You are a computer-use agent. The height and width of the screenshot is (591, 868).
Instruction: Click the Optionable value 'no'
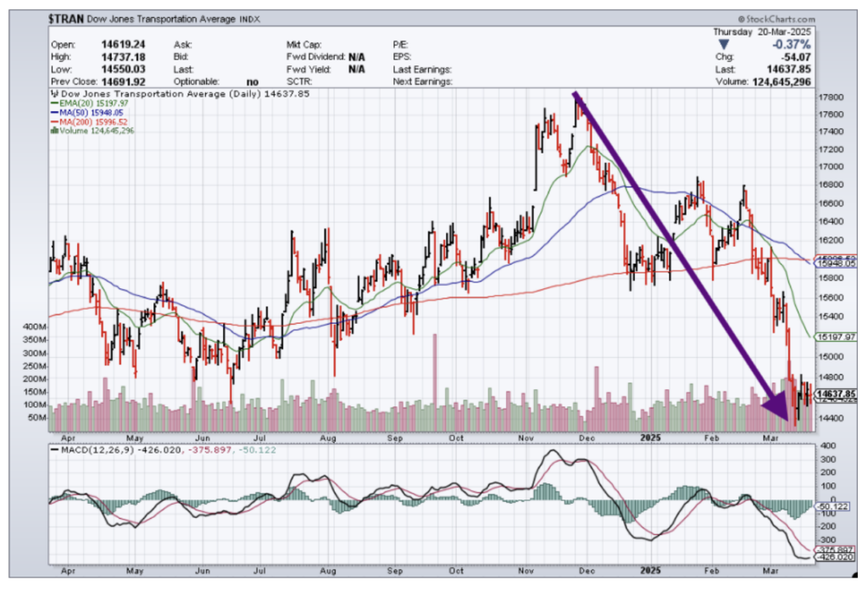(253, 82)
